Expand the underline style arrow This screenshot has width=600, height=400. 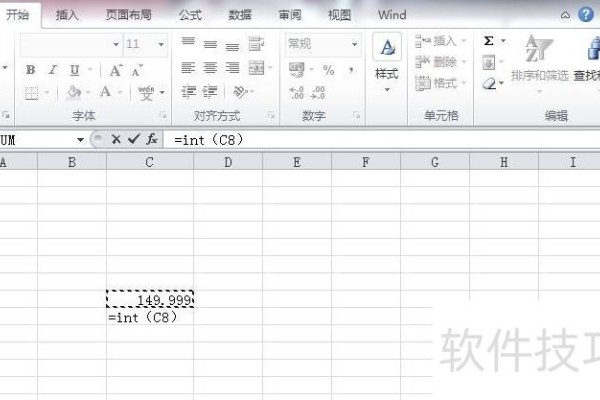90,70
